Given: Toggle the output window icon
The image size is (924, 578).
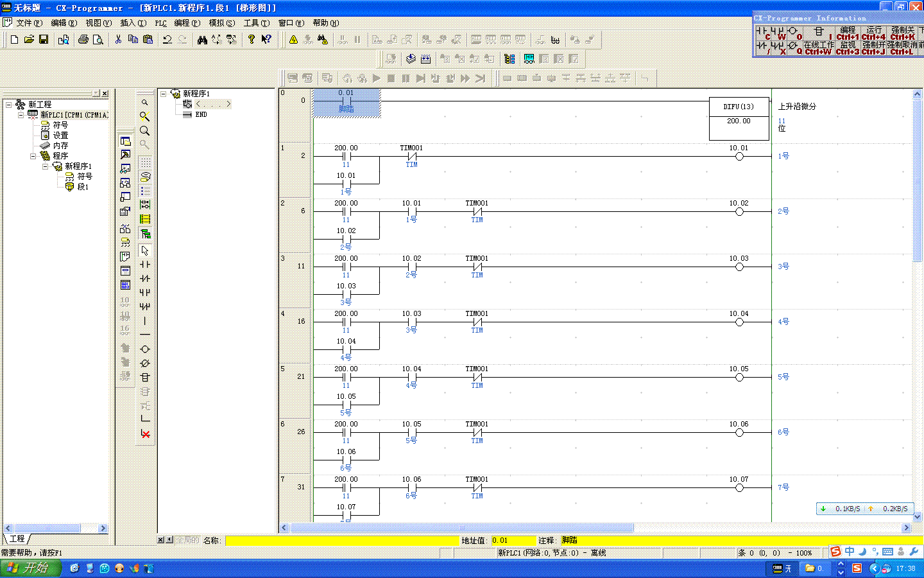Looking at the screenshot, I should tap(125, 155).
